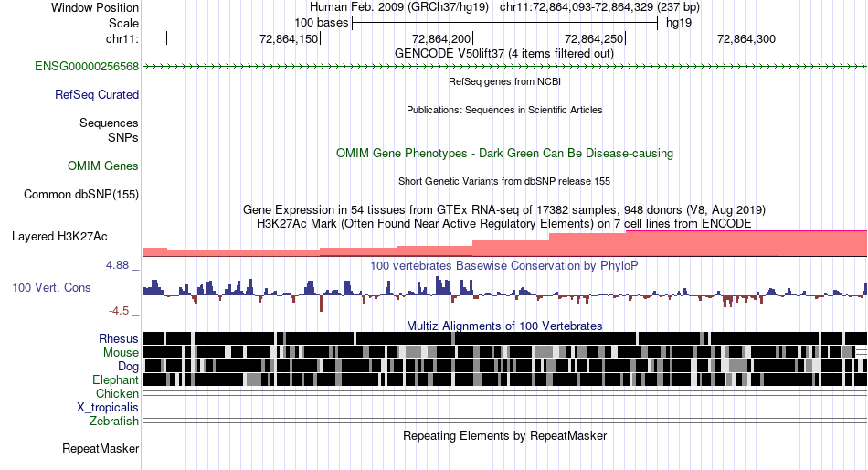The height and width of the screenshot is (470, 868).
Task: Click the Rhesus alignment black bar
Action: click(x=505, y=338)
